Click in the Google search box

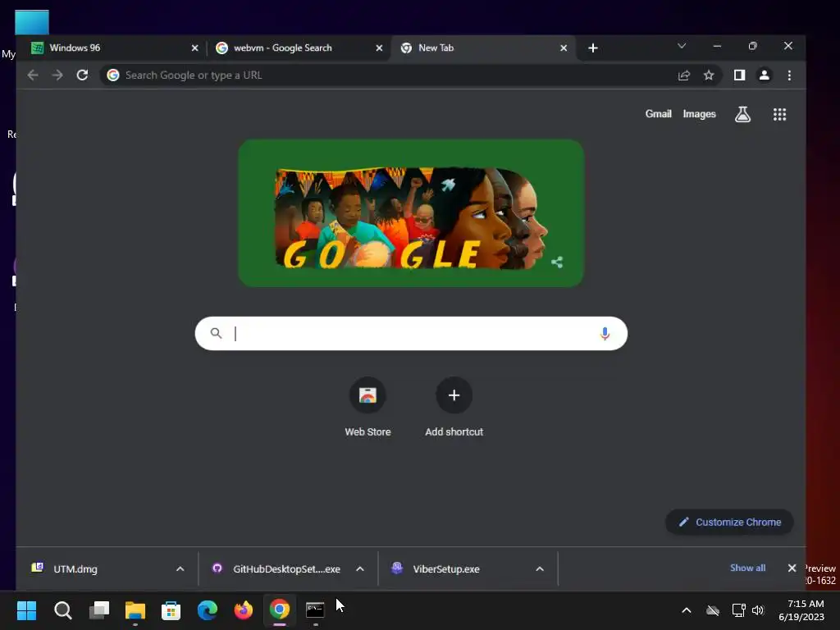coord(411,334)
